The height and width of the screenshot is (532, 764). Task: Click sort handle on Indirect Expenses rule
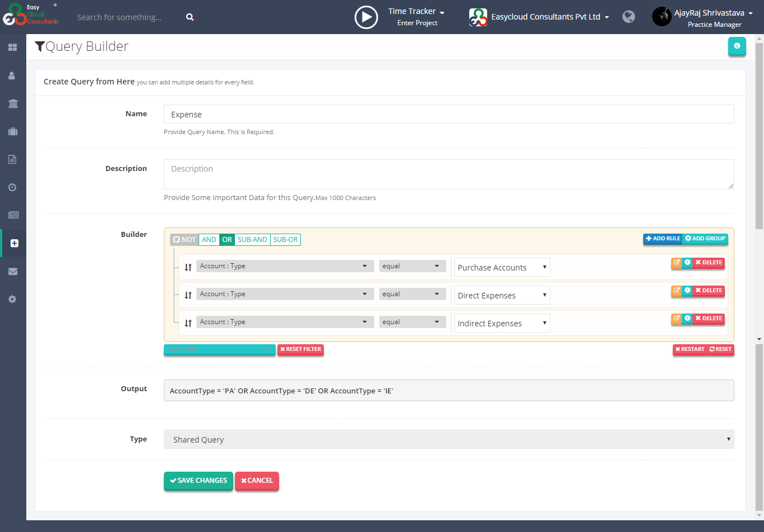(188, 323)
